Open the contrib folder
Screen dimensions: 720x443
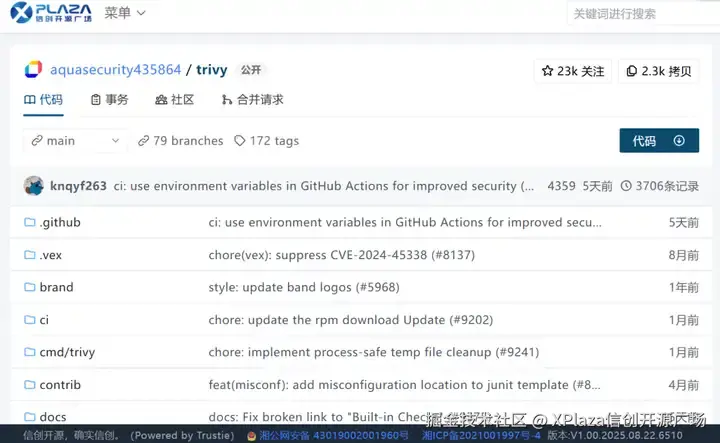coord(60,385)
